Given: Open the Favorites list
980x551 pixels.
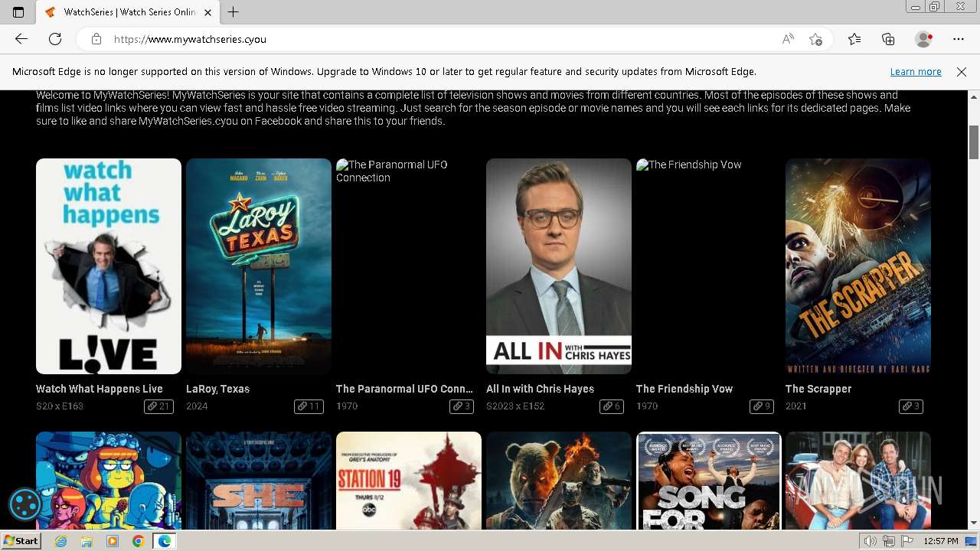Looking at the screenshot, I should [854, 39].
